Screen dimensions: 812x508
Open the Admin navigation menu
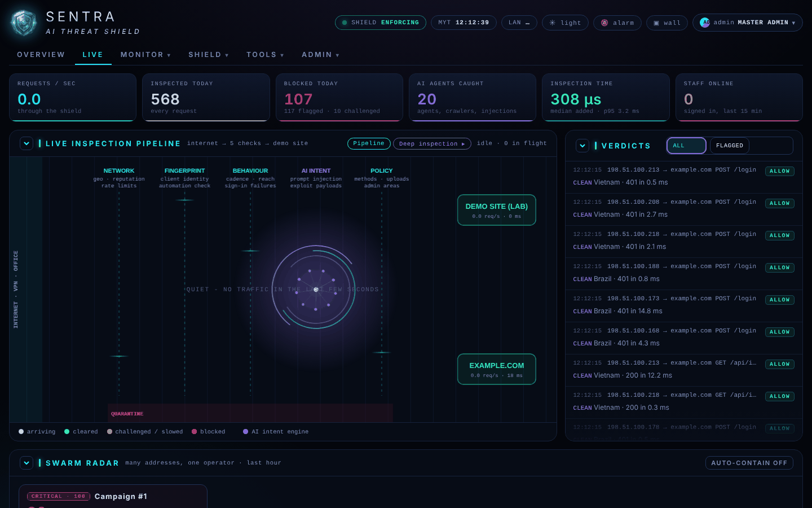click(320, 55)
